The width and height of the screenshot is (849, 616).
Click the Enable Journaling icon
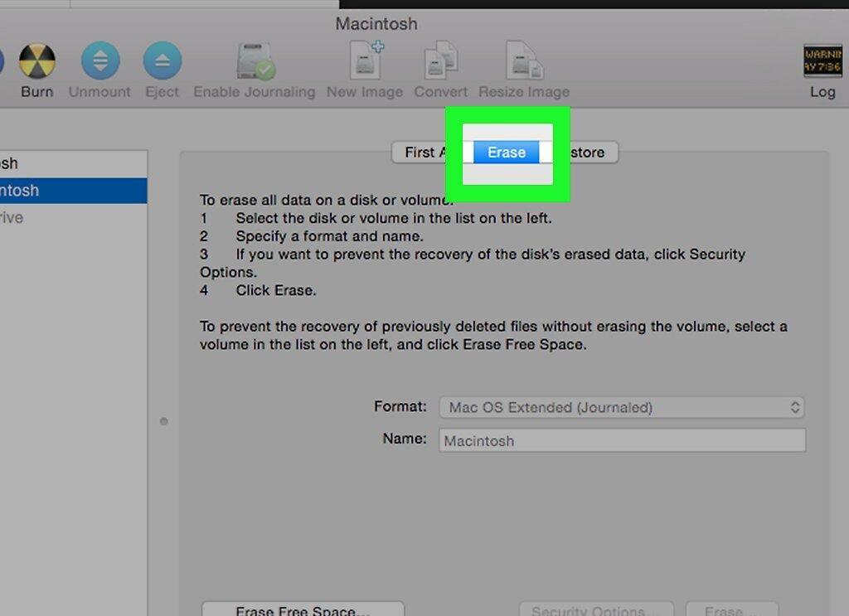(255, 61)
